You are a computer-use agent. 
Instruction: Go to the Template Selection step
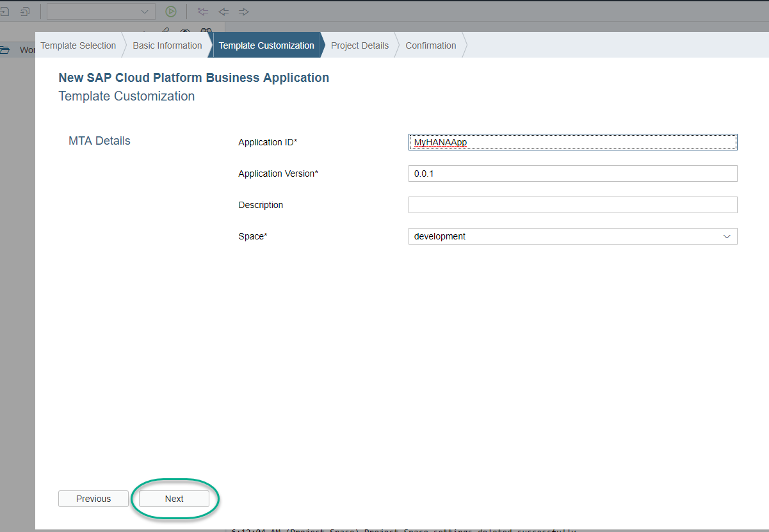click(x=78, y=45)
